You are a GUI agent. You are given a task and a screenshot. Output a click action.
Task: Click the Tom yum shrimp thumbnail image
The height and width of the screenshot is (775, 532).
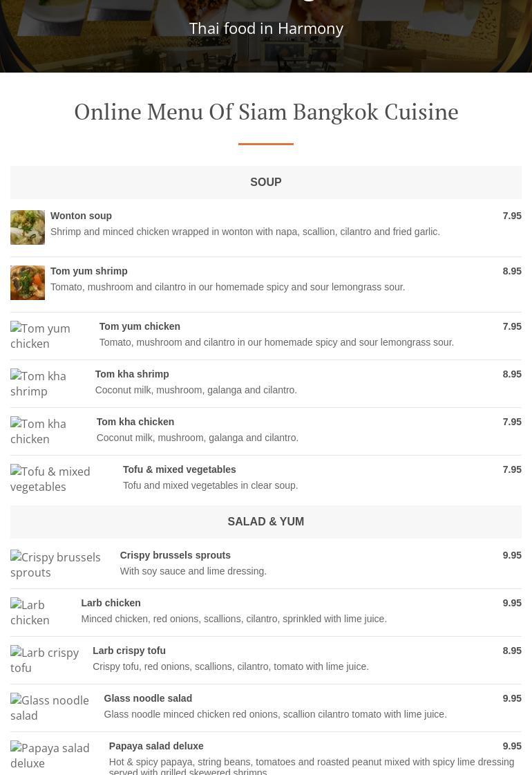28,283
